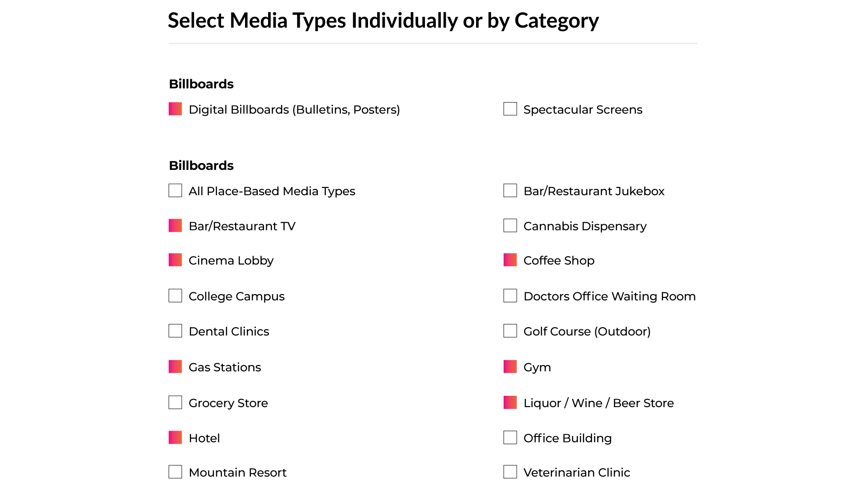Deselect the Bar/Restaurant TV checkbox
Image resolution: width=868 pixels, height=488 pixels.
pos(175,225)
